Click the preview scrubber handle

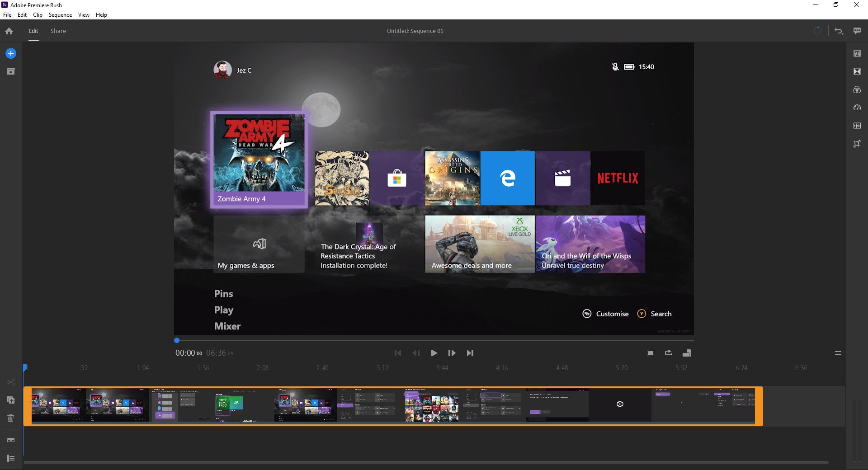pyautogui.click(x=177, y=340)
